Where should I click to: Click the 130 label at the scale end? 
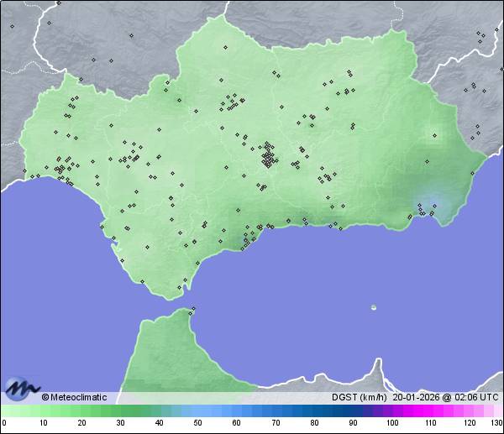[496, 423]
